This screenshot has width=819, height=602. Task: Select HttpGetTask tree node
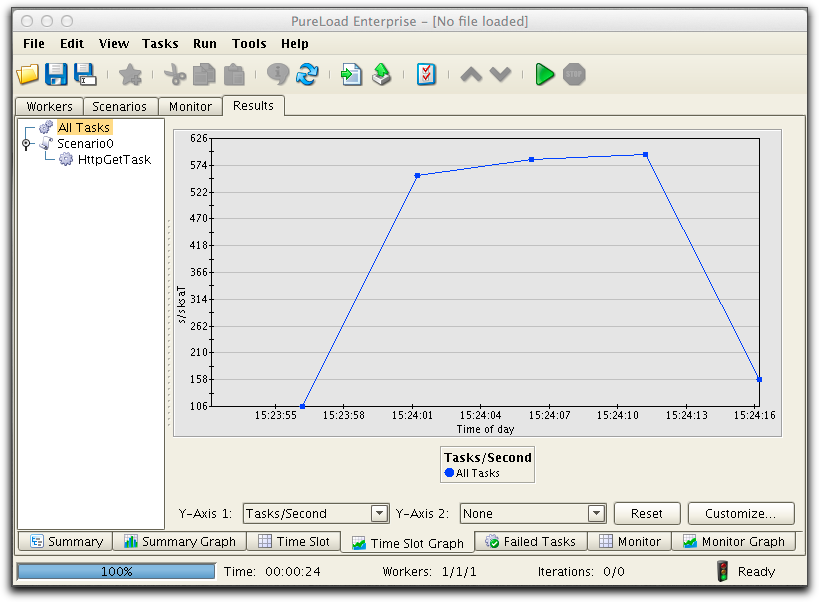click(x=114, y=160)
